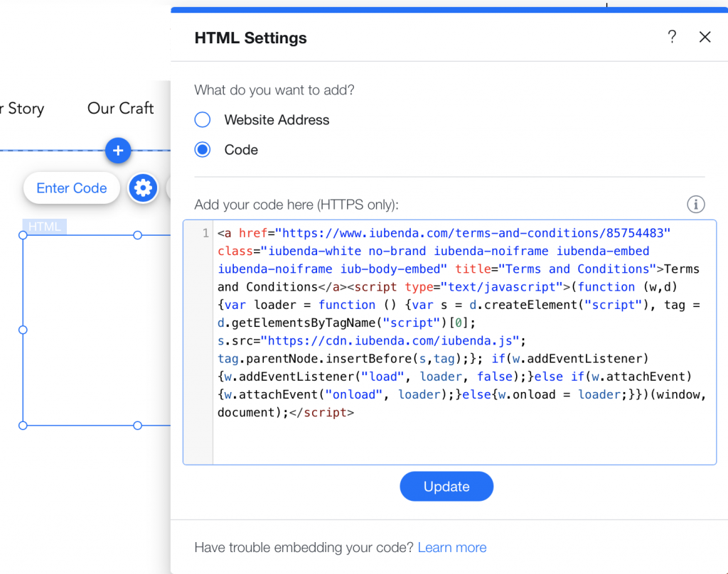This screenshot has height=574, width=728.
Task: Click the info icon beside the code field
Action: point(695,204)
